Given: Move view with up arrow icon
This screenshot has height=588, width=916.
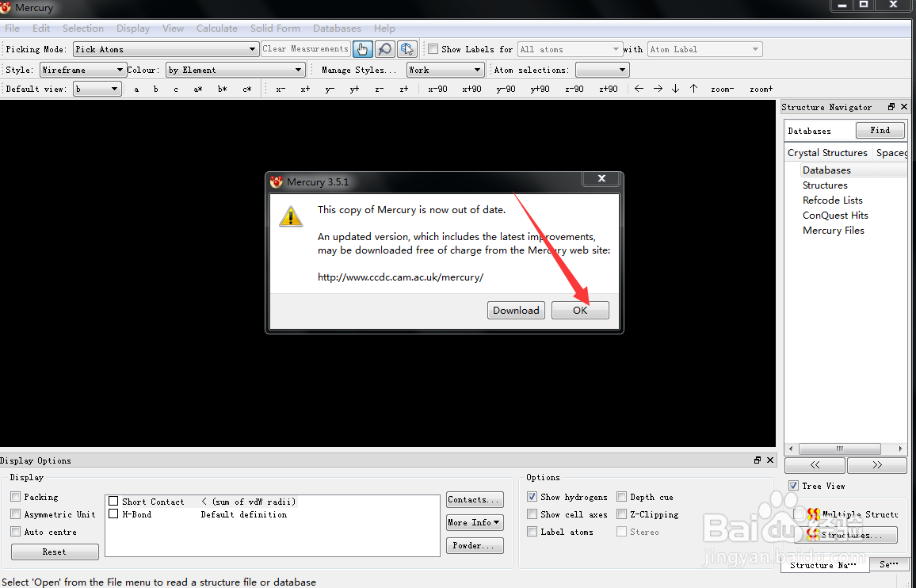Looking at the screenshot, I should 693,89.
